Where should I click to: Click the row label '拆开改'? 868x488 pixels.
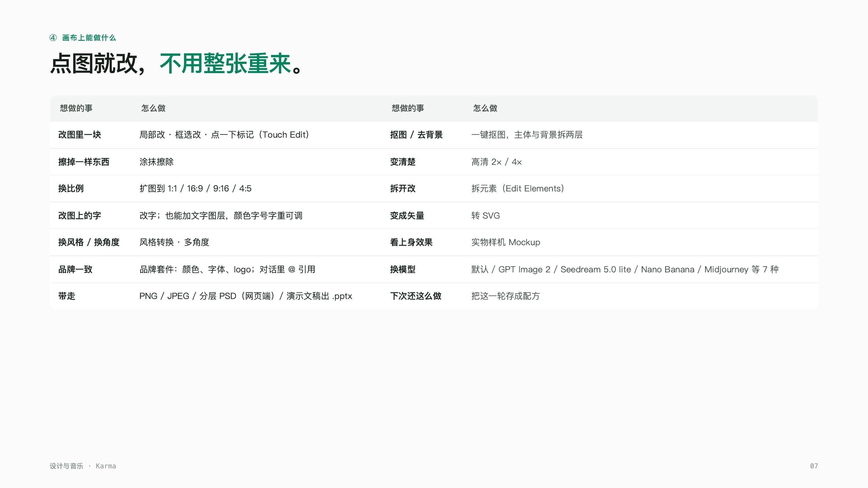403,188
